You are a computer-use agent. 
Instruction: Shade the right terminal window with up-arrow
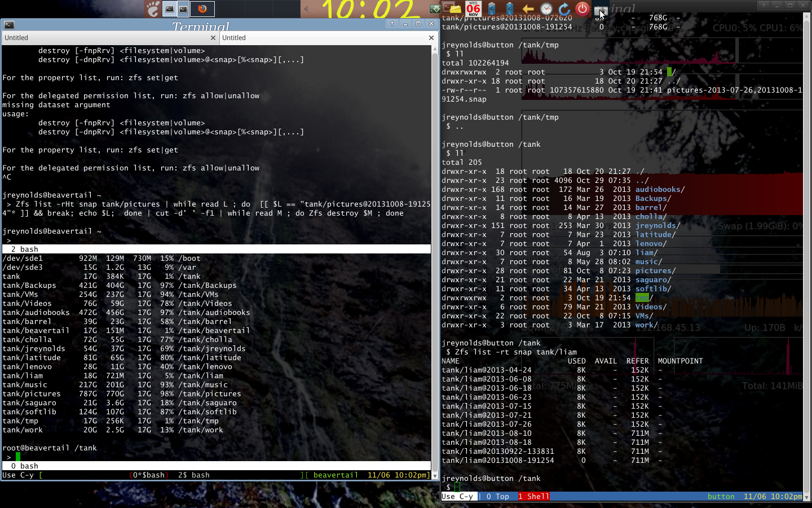pos(764,5)
